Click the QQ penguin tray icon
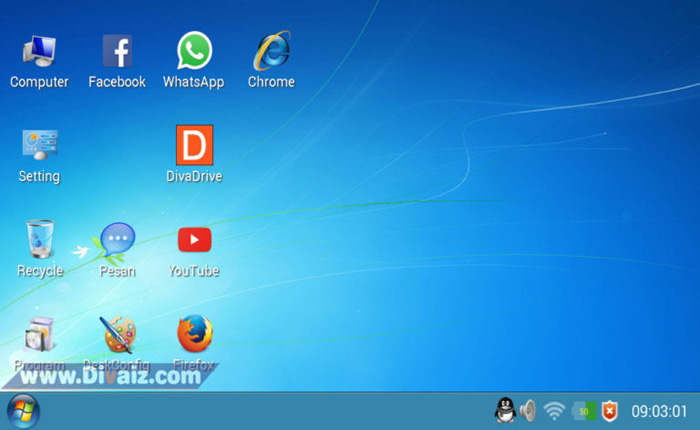The height and width of the screenshot is (430, 700). [505, 410]
